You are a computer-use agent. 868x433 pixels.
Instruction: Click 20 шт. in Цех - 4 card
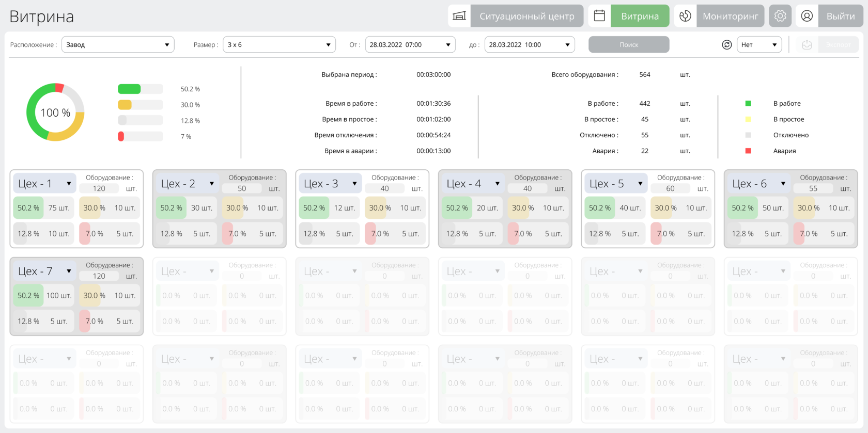click(x=487, y=208)
